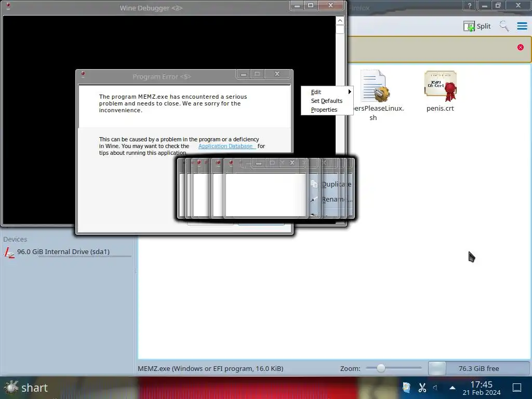Click the help question mark button on background window
Screen dimensions: 532x399
[470, 5]
